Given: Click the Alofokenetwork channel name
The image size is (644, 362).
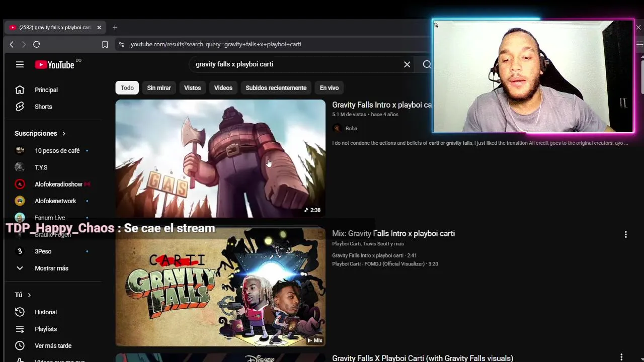Looking at the screenshot, I should coord(55,201).
